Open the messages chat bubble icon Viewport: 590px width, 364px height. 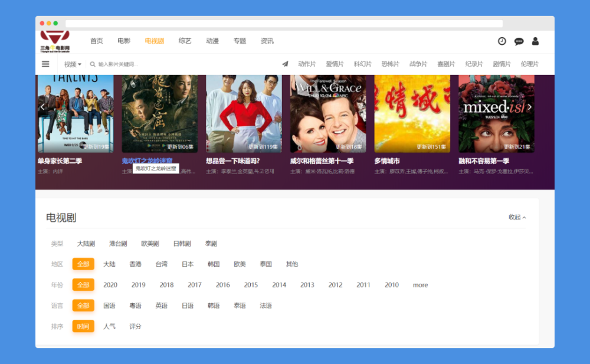[x=519, y=41]
